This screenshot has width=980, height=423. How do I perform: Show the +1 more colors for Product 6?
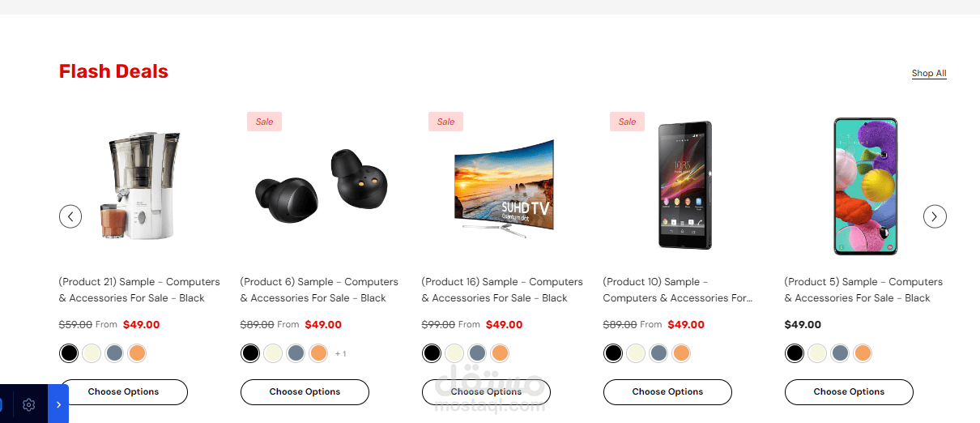click(340, 353)
